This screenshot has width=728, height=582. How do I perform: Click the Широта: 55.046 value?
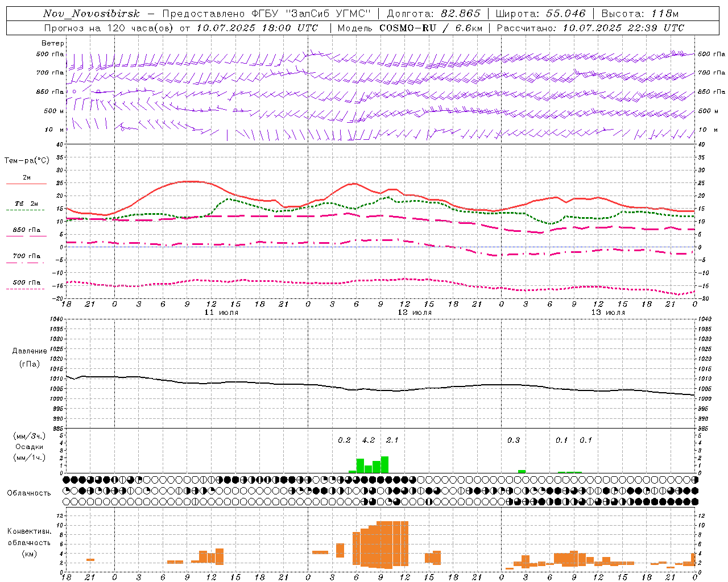coord(540,14)
